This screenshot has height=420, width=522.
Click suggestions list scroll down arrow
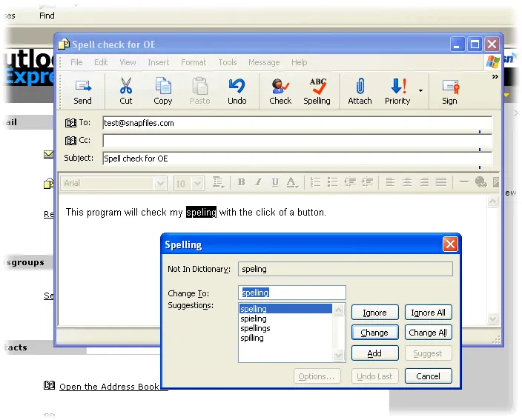point(339,355)
